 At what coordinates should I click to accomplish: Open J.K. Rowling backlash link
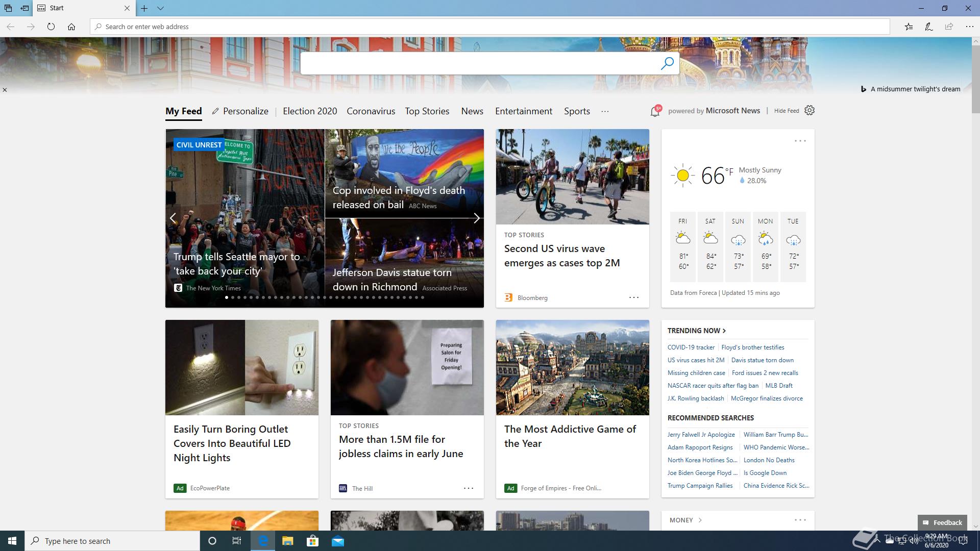pyautogui.click(x=696, y=398)
